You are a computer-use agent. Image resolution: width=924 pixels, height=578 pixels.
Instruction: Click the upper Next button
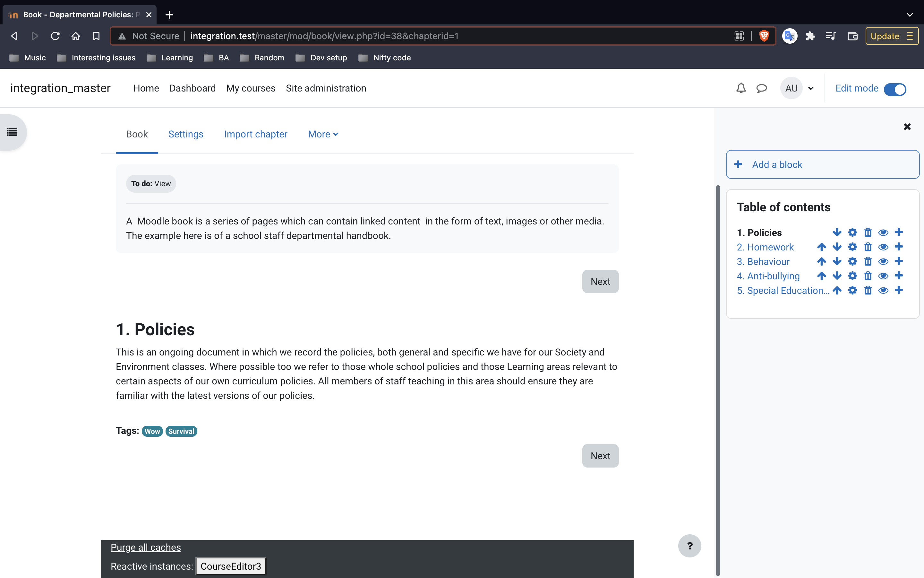pyautogui.click(x=600, y=281)
